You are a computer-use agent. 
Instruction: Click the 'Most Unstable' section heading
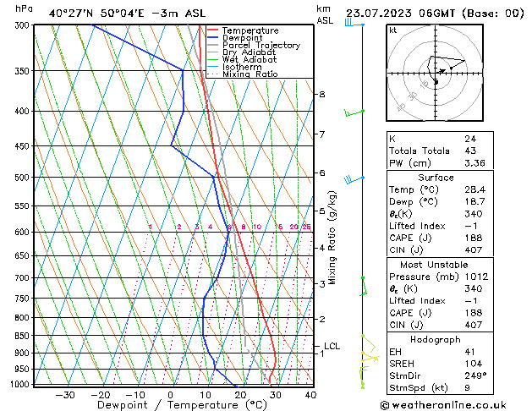pos(434,265)
